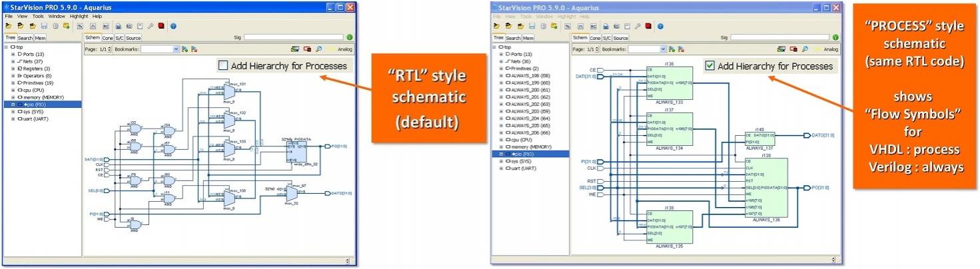Click the green info icon beside Sig field, RTL-style window
The width and height of the screenshot is (980, 269).
[350, 37]
